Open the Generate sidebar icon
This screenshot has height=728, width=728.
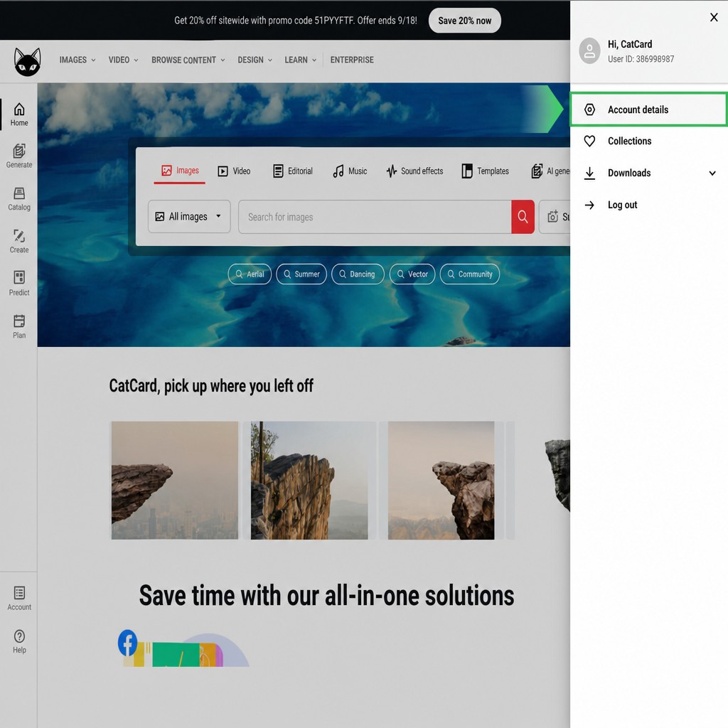(x=19, y=151)
